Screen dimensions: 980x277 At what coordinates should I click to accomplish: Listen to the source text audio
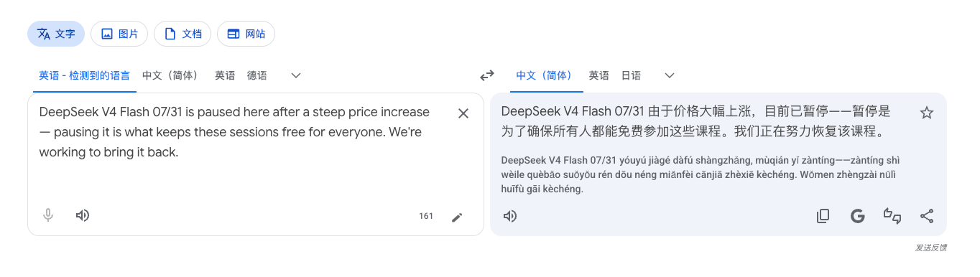pos(83,215)
